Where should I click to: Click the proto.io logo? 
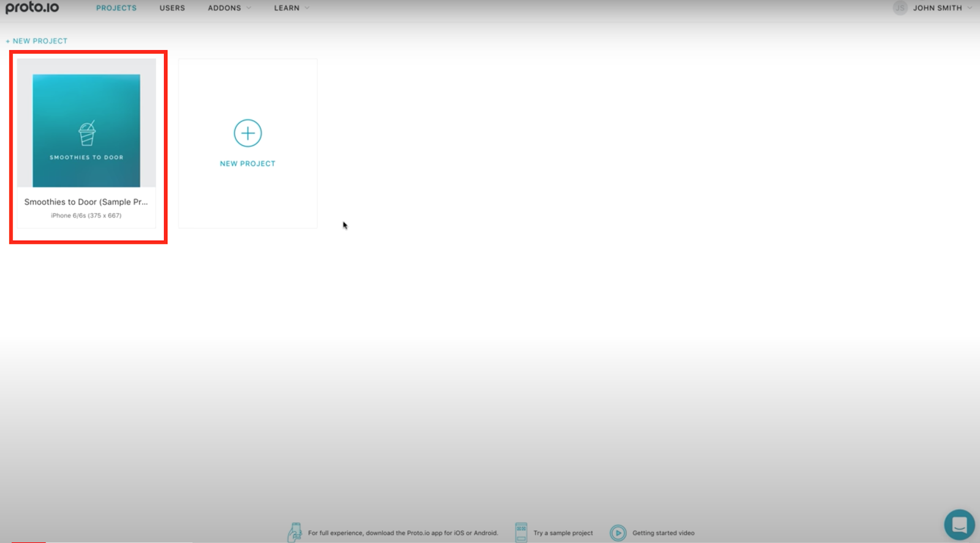tap(32, 8)
